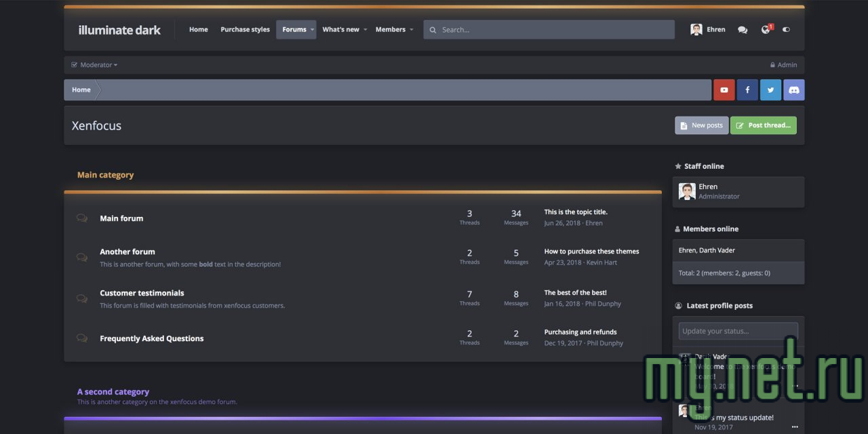Click the green Post thread button
The height and width of the screenshot is (434, 868).
[x=763, y=125]
